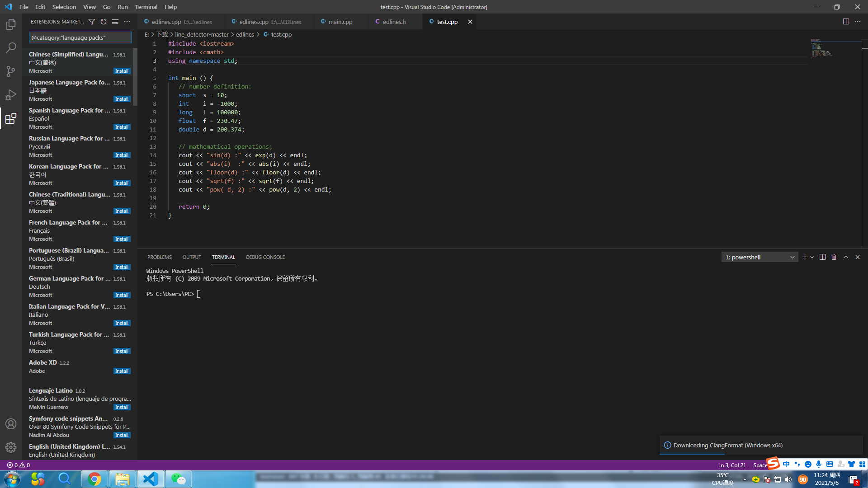Expand the ellipsis menu in extensions panel
This screenshot has width=868, height=488.
tap(127, 21)
